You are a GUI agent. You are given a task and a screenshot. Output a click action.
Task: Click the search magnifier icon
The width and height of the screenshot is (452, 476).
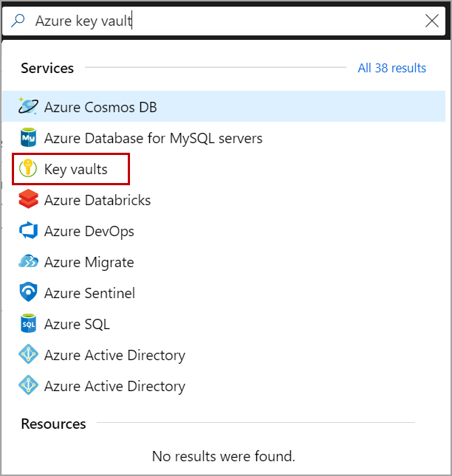(18, 21)
